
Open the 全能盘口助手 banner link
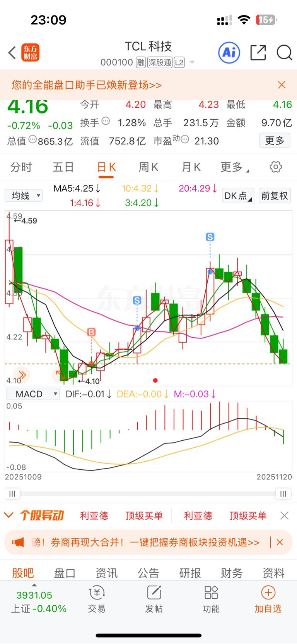[87, 85]
